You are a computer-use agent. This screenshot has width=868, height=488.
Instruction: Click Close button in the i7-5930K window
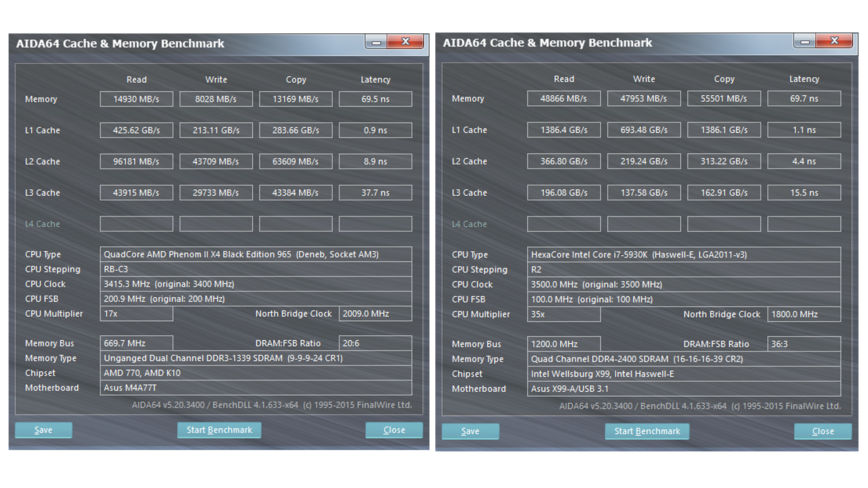[x=823, y=432]
